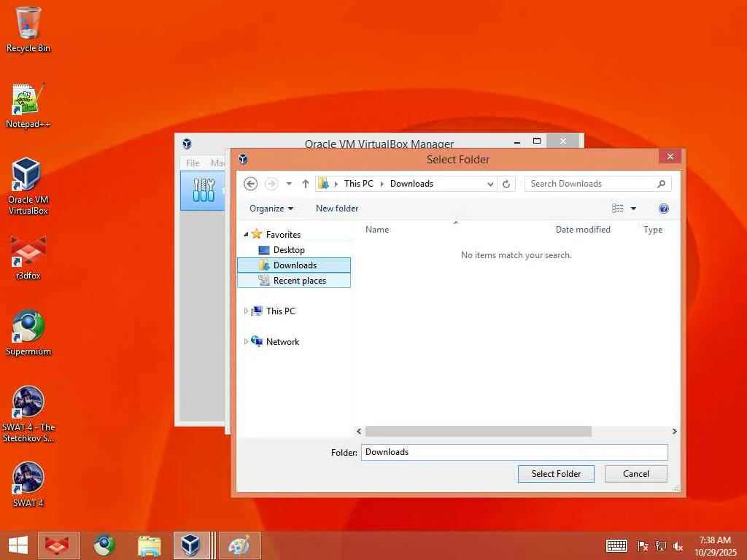Image resolution: width=747 pixels, height=560 pixels.
Task: Click the scrollbar left arrow
Action: click(x=359, y=432)
